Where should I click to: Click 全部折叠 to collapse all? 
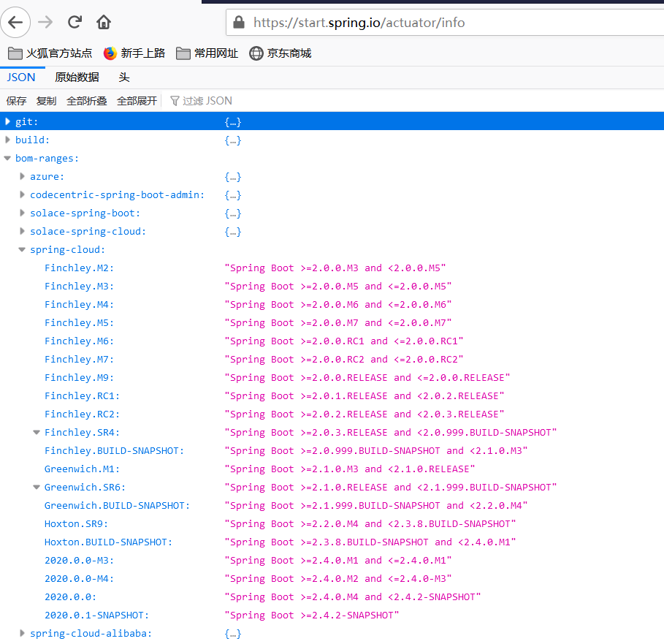(x=86, y=101)
